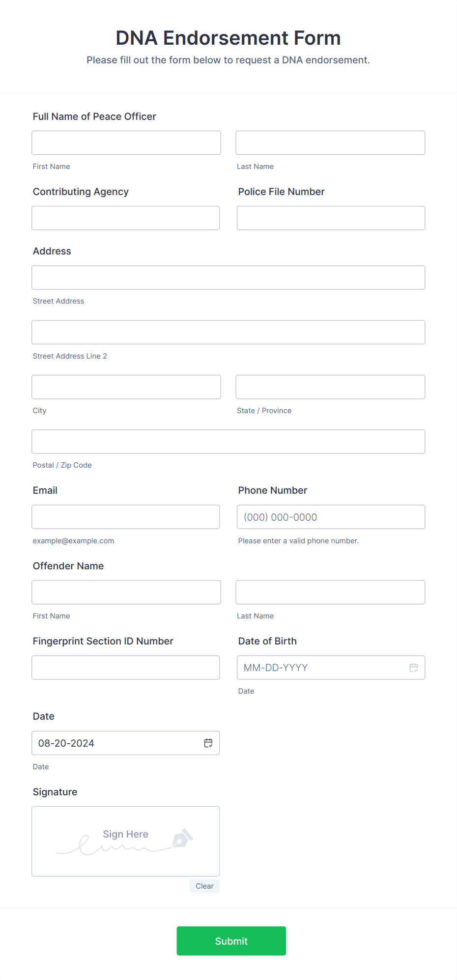Focus the Email input field
Viewport: 457px width, 980px height.
pyautogui.click(x=126, y=517)
